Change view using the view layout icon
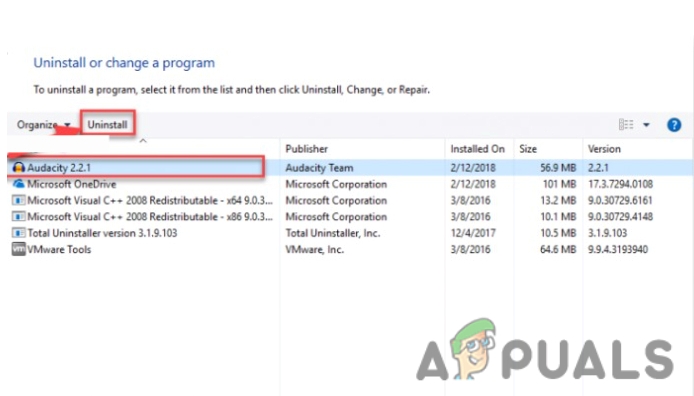The image size is (694, 396). click(x=626, y=125)
